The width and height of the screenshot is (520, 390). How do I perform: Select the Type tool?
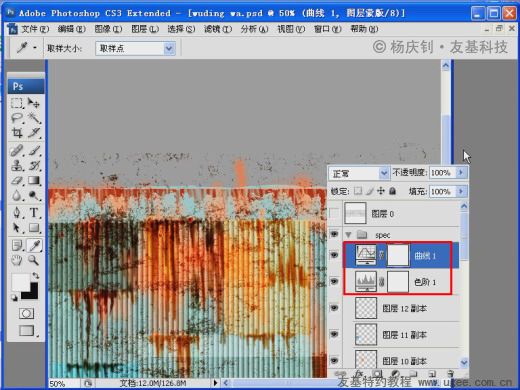[34, 212]
